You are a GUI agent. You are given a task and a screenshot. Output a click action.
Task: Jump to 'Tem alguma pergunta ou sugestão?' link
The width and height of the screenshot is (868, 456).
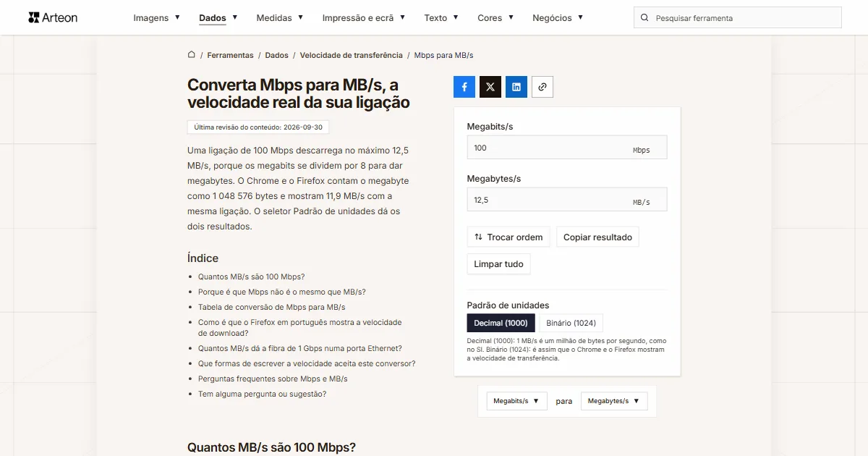262,394
